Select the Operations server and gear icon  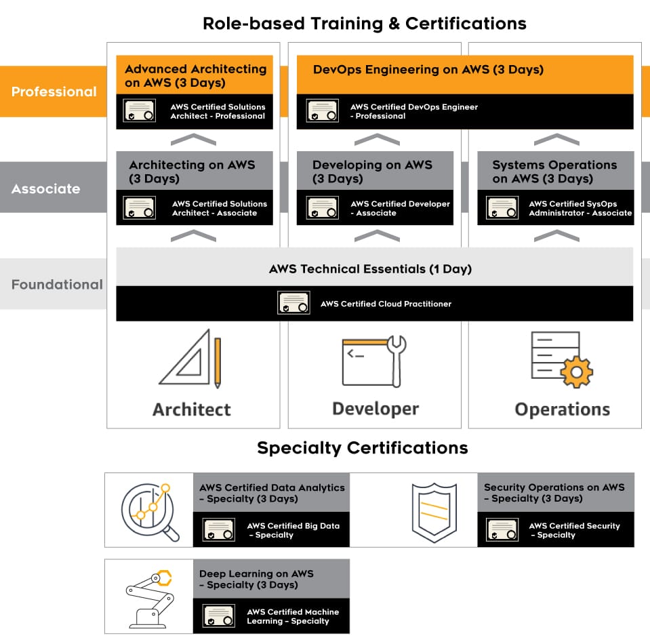point(562,359)
